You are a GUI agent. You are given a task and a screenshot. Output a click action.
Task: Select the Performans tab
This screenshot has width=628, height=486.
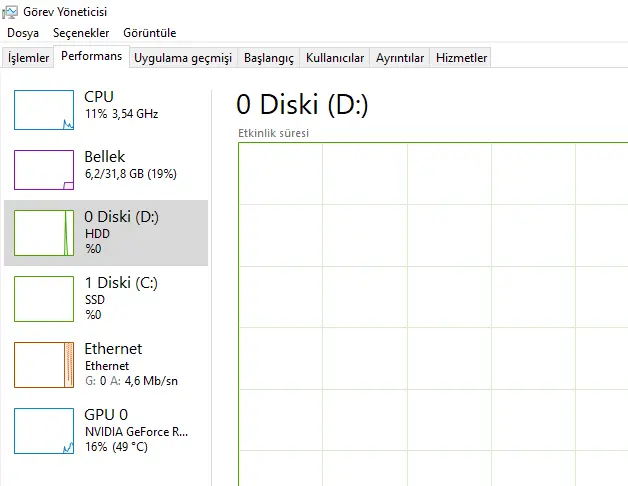(91, 56)
